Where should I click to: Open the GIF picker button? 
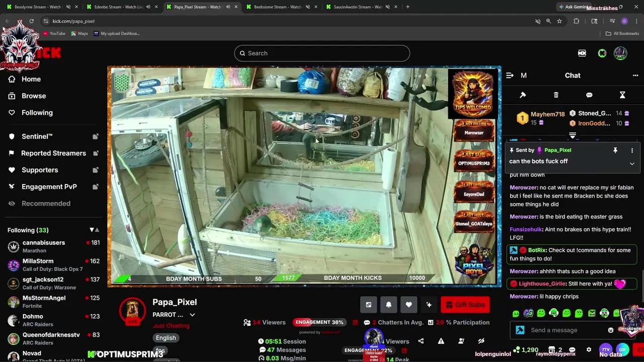[622, 349]
